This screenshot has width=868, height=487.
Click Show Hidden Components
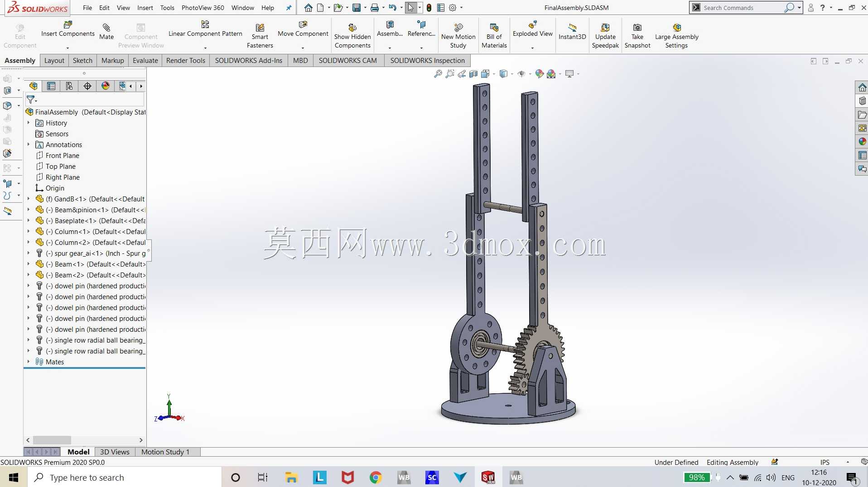tap(352, 36)
